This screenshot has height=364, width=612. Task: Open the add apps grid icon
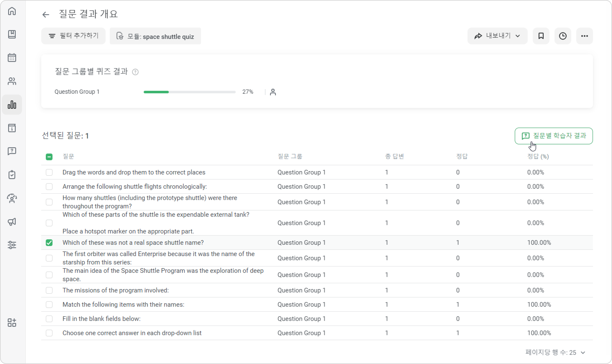click(12, 323)
